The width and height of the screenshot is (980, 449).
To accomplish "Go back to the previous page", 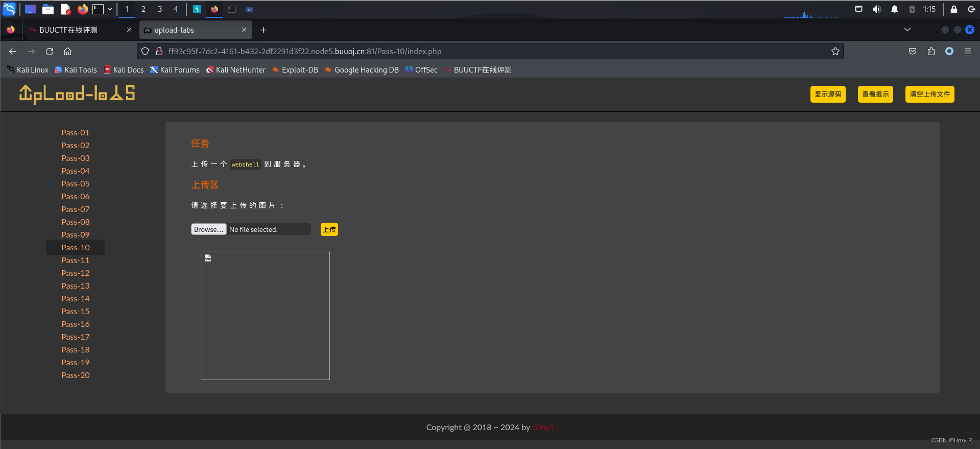I will pyautogui.click(x=13, y=51).
